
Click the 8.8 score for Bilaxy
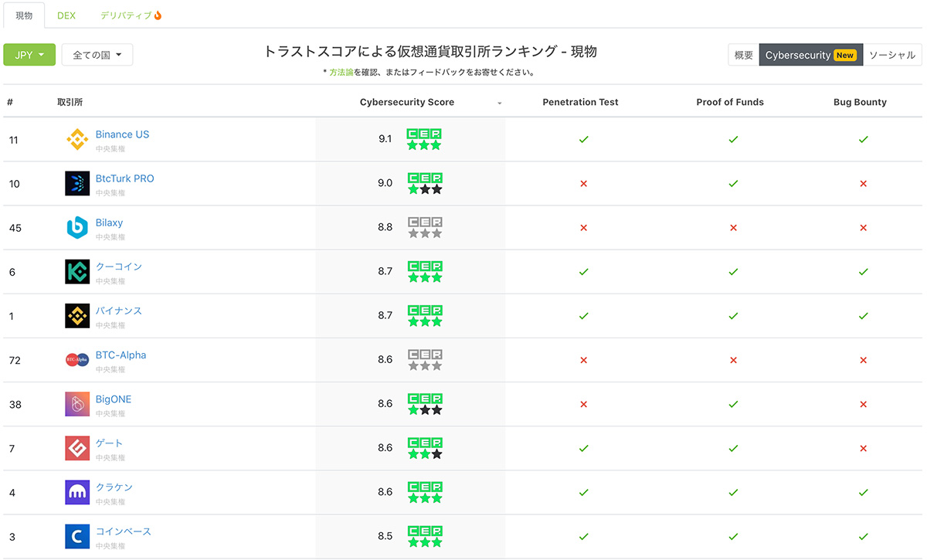[x=385, y=227]
